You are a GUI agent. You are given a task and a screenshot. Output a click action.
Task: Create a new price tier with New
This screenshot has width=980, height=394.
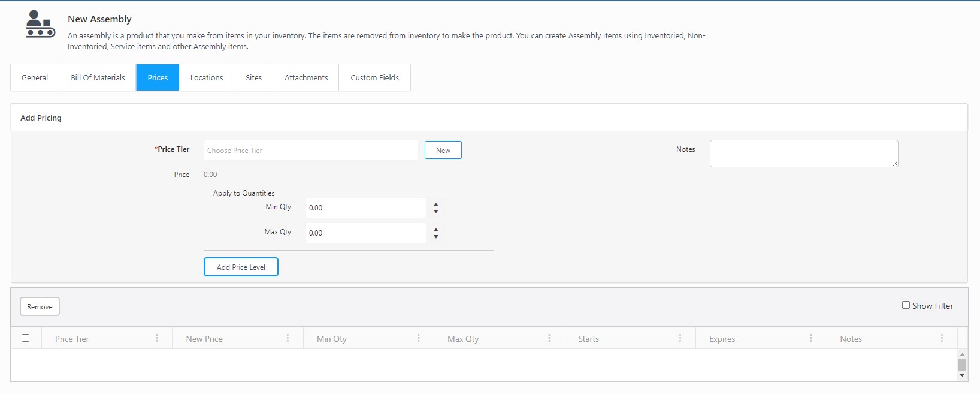(x=443, y=151)
